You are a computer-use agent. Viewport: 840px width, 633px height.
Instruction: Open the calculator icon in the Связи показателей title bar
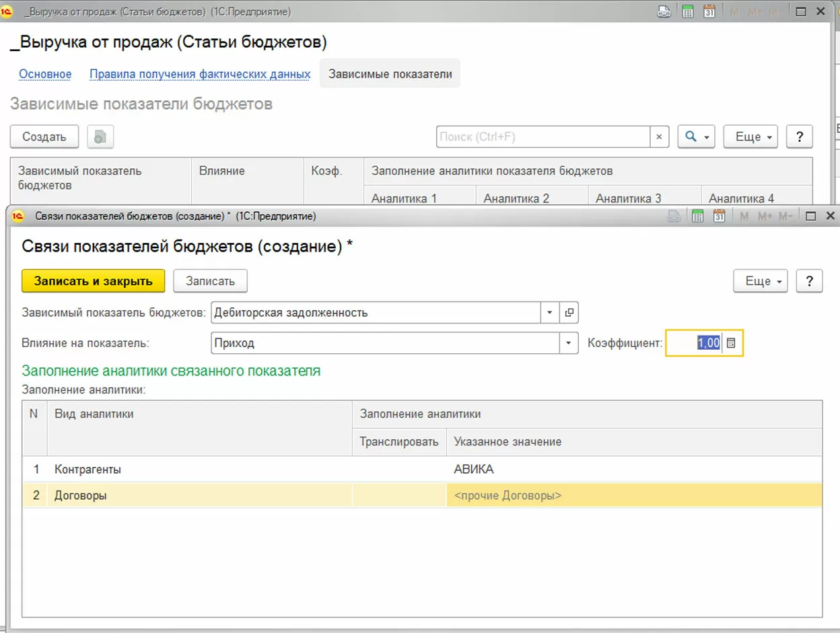point(697,216)
